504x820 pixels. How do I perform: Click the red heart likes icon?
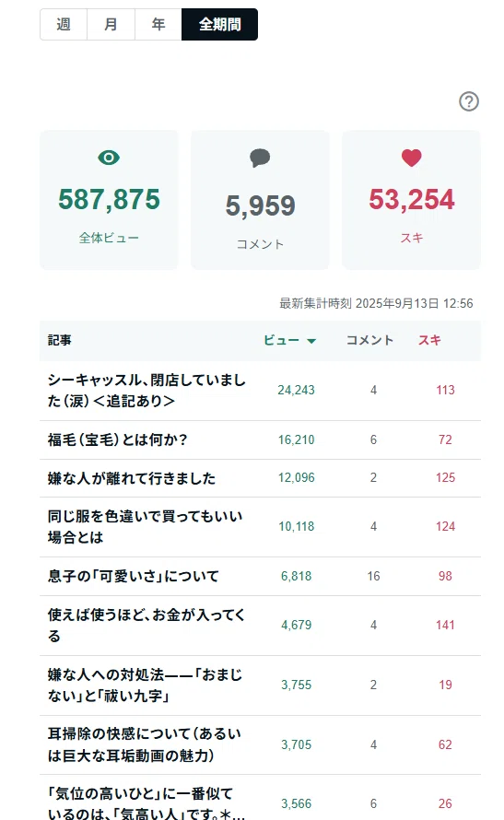[412, 158]
